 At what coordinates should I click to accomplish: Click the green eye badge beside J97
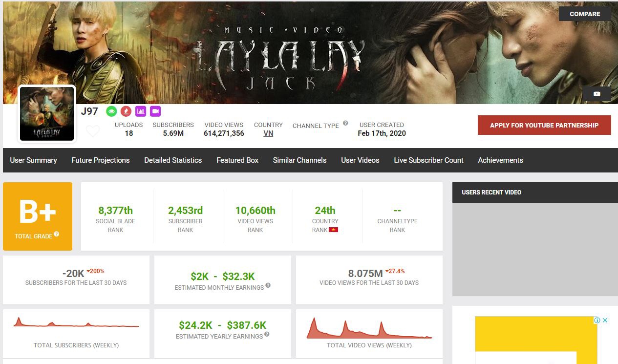pyautogui.click(x=112, y=111)
